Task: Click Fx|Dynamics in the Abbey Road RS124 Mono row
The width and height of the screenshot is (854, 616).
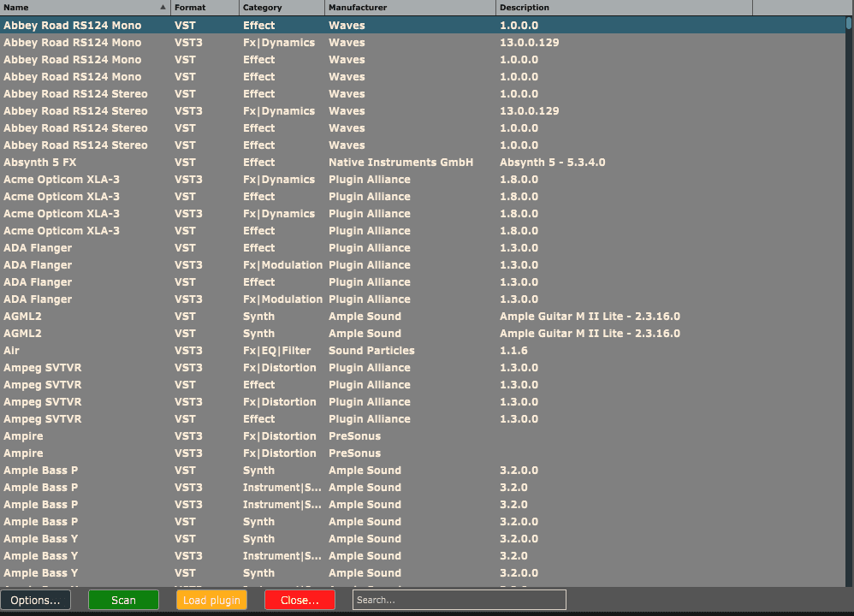Action: [279, 43]
